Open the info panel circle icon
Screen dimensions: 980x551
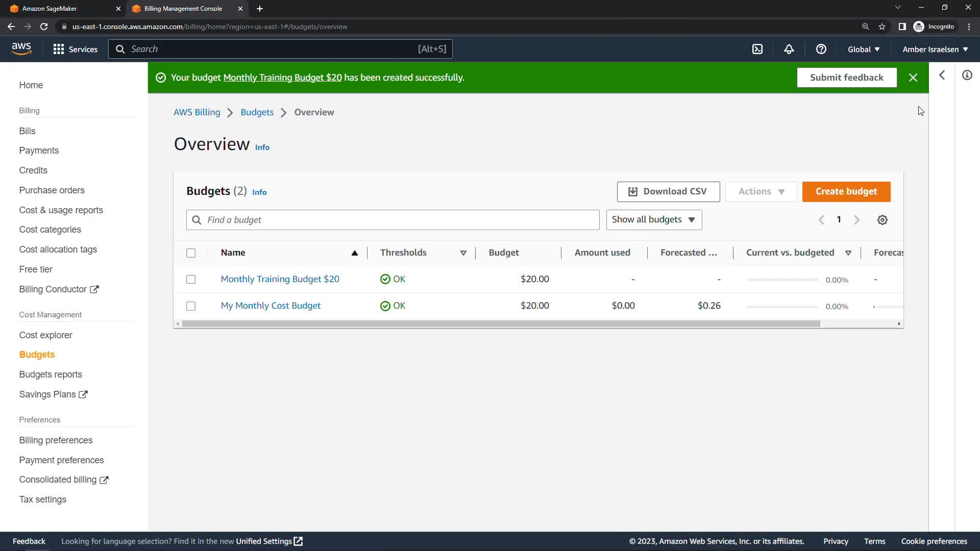[x=967, y=75]
